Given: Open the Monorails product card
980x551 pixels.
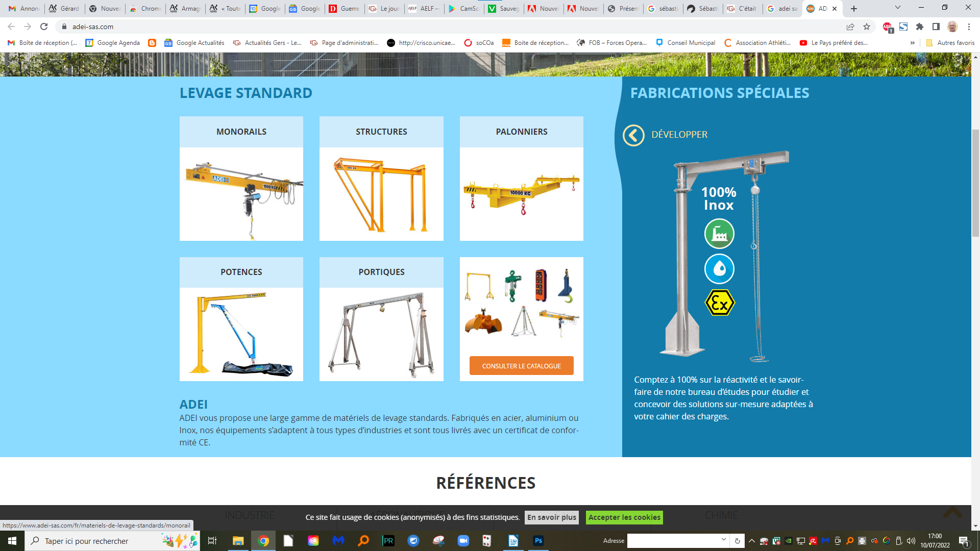Looking at the screenshot, I should [241, 179].
